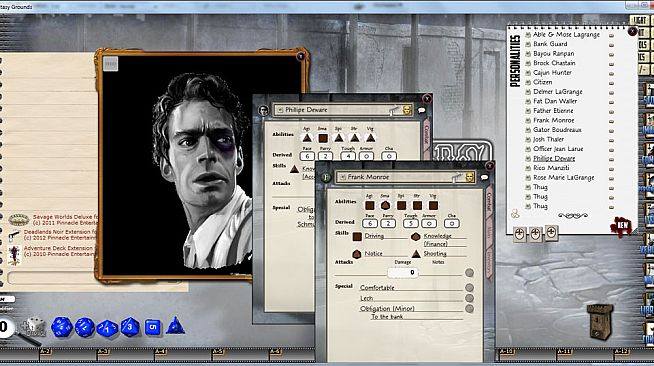Viewport: 654px width, 366px height.
Task: Click the first add button below the Personalities list
Action: [x=519, y=234]
